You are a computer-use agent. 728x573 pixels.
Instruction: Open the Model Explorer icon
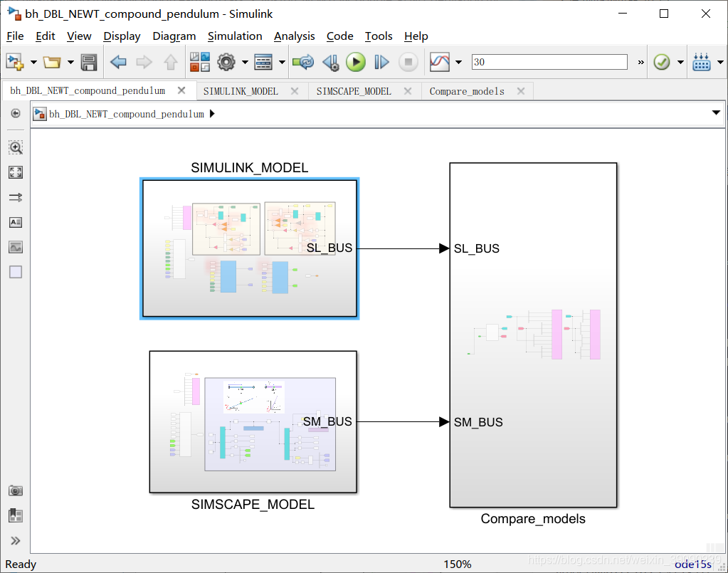pyautogui.click(x=263, y=62)
